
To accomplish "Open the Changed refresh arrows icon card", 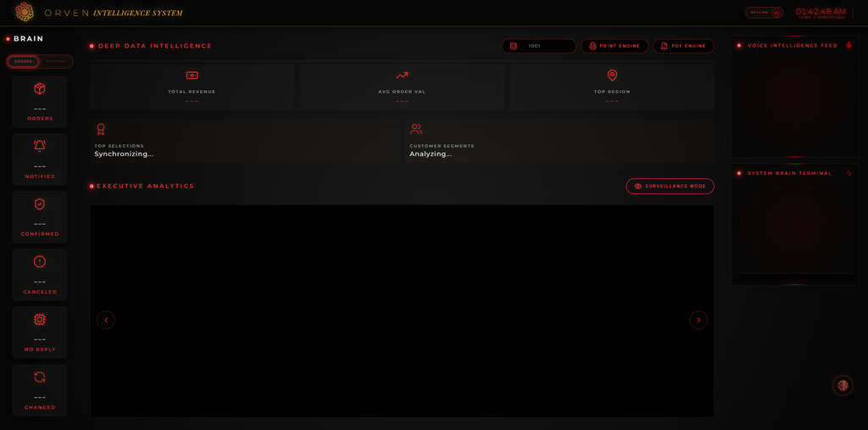I will click(40, 390).
